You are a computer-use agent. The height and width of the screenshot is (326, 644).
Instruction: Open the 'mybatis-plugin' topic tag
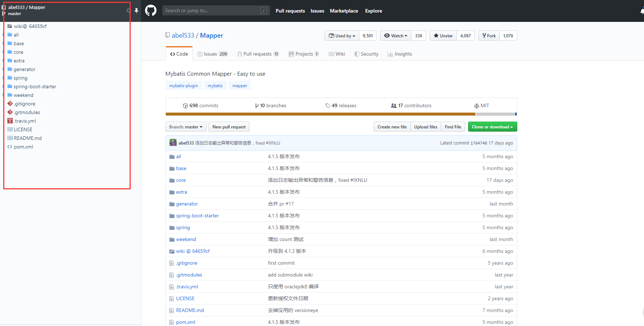183,86
